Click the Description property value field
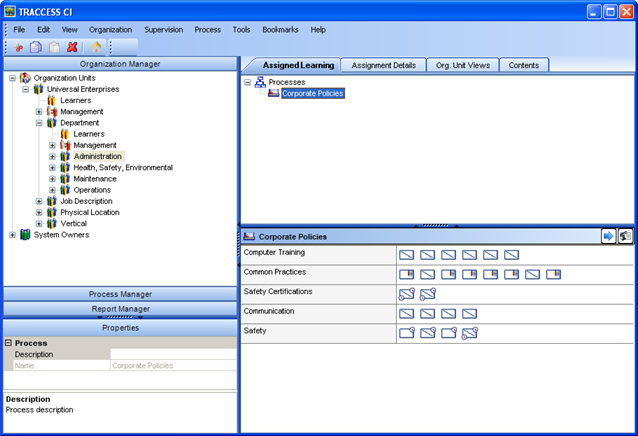Image resolution: width=638 pixels, height=436 pixels. pos(173,354)
